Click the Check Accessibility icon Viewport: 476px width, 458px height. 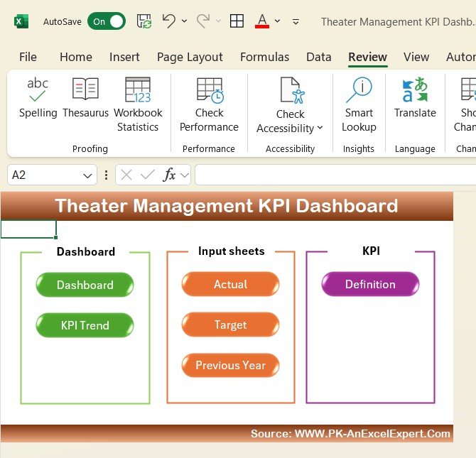(x=292, y=90)
